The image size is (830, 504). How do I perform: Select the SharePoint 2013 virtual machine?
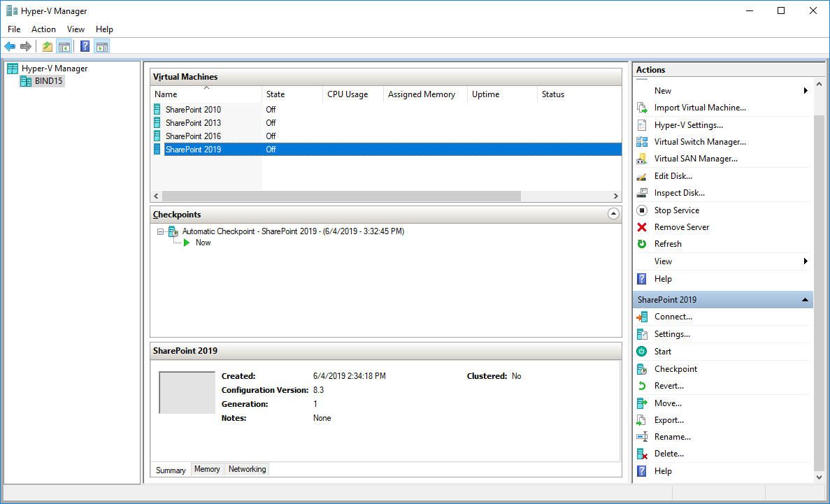pos(193,122)
